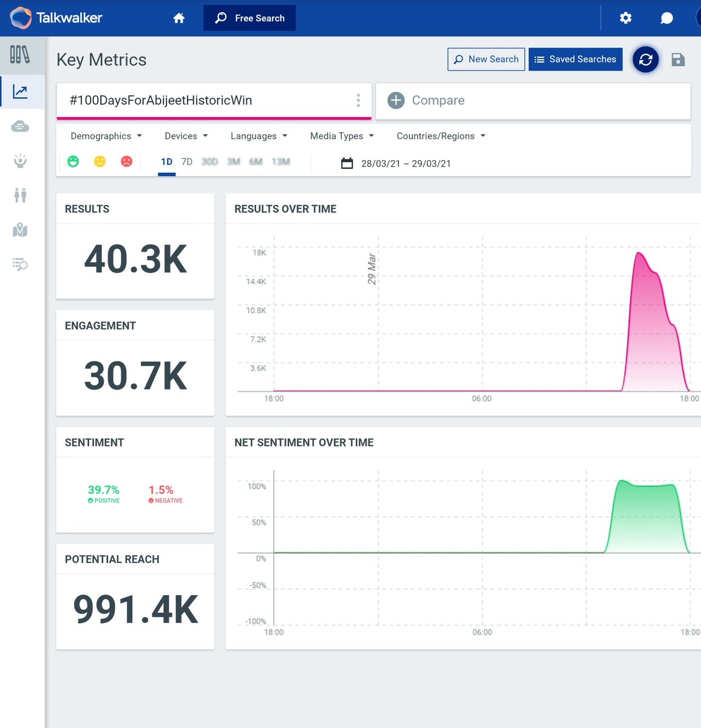Select the analytics chart sidebar icon
The width and height of the screenshot is (701, 728).
20,92
